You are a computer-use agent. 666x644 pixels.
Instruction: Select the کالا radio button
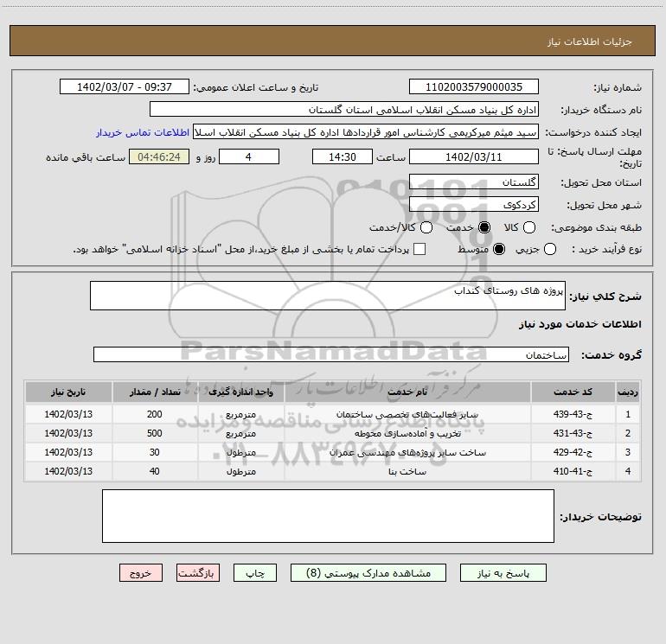[528, 227]
